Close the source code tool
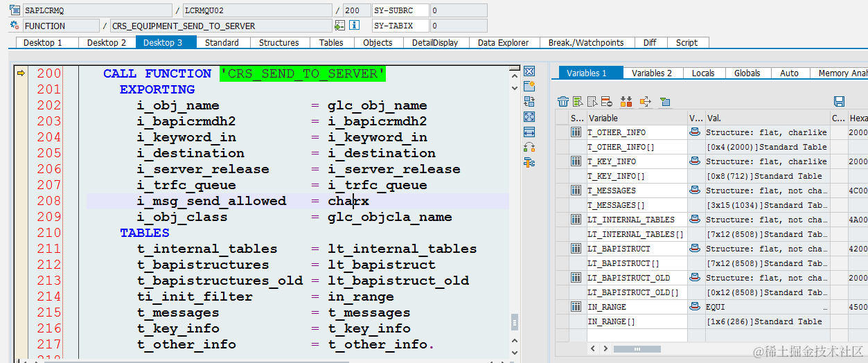868x363 pixels. point(529,71)
